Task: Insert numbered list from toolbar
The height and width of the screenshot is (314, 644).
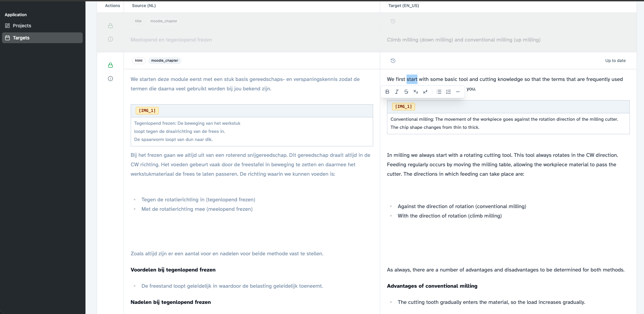Action: (x=448, y=92)
